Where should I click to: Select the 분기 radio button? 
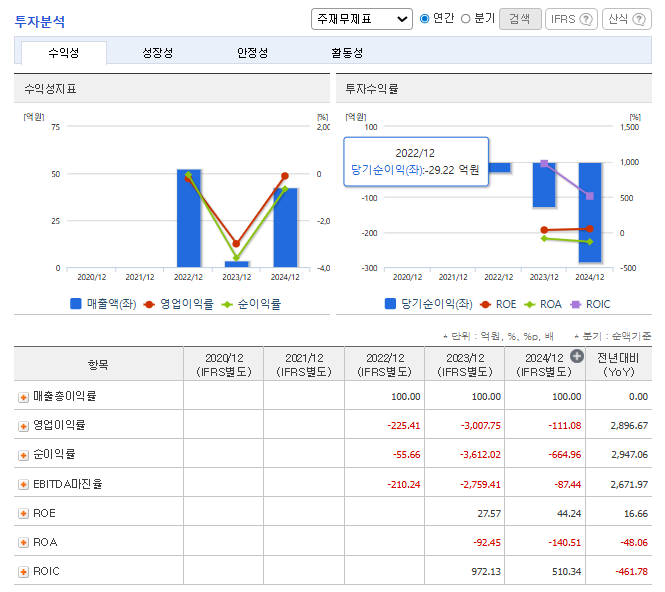(x=465, y=19)
